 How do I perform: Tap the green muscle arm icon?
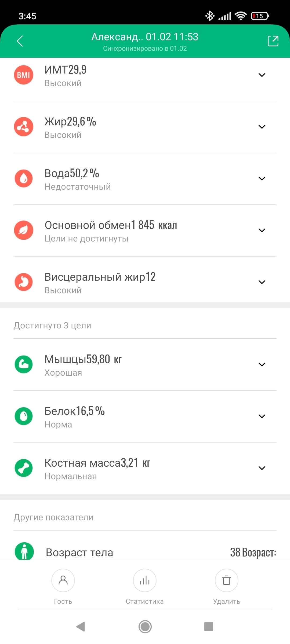point(24,364)
